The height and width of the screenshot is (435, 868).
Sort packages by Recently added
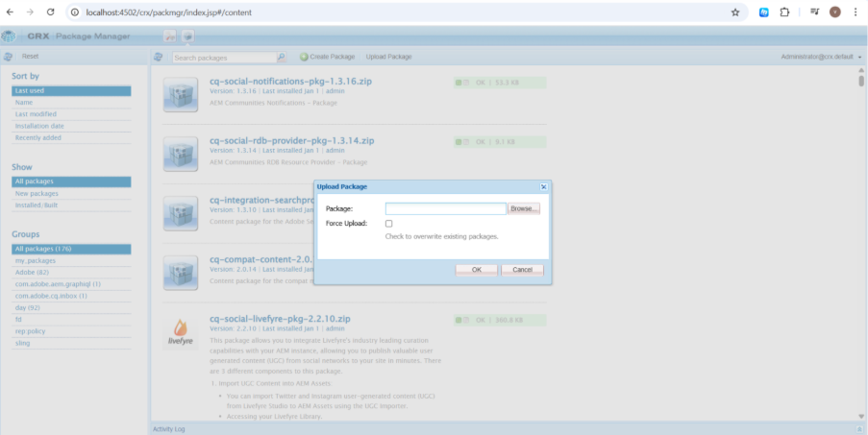(71, 137)
